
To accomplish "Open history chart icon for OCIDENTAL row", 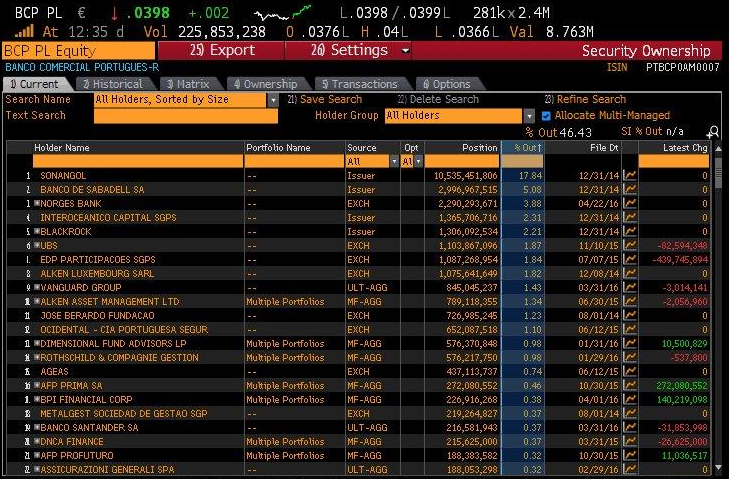I will pos(630,329).
